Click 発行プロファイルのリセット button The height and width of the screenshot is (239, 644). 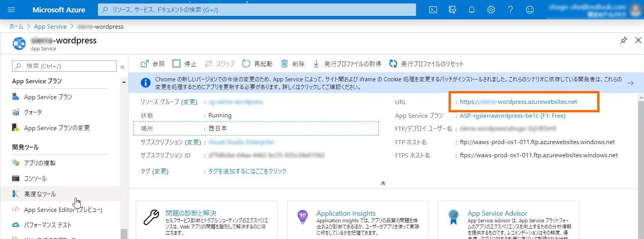[426, 64]
